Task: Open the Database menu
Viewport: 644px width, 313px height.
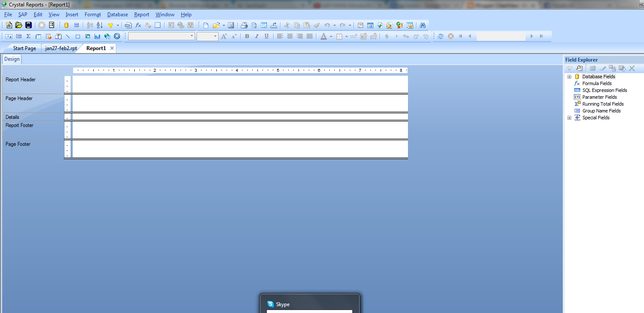Action: pyautogui.click(x=117, y=14)
